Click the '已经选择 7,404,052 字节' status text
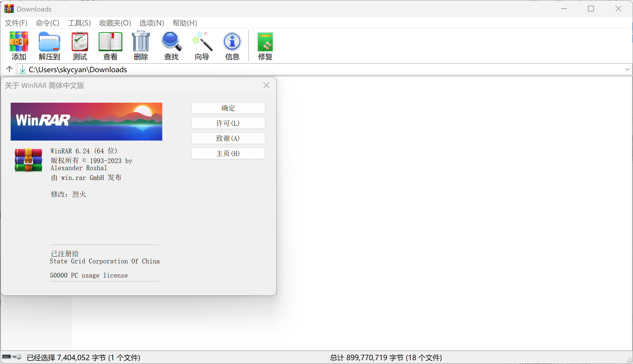 click(x=83, y=357)
